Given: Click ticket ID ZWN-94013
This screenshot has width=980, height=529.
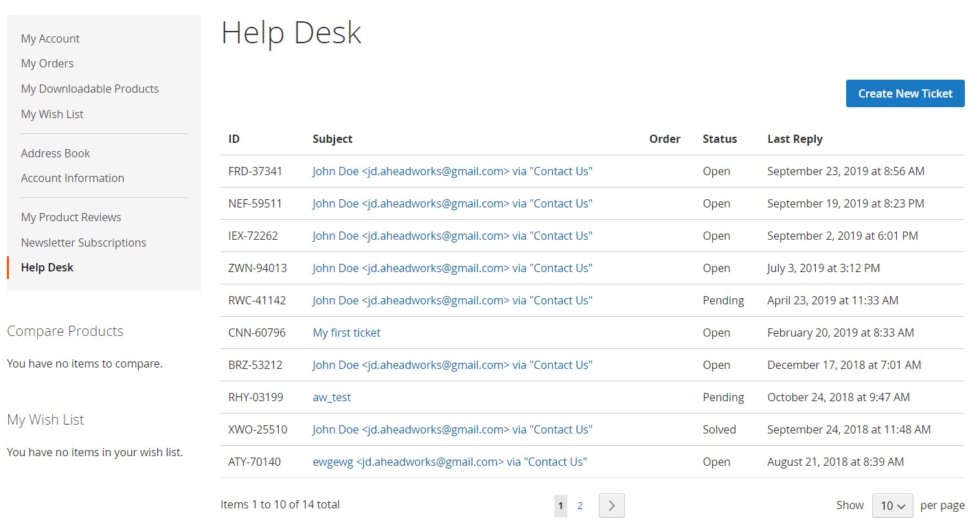Looking at the screenshot, I should [x=258, y=268].
